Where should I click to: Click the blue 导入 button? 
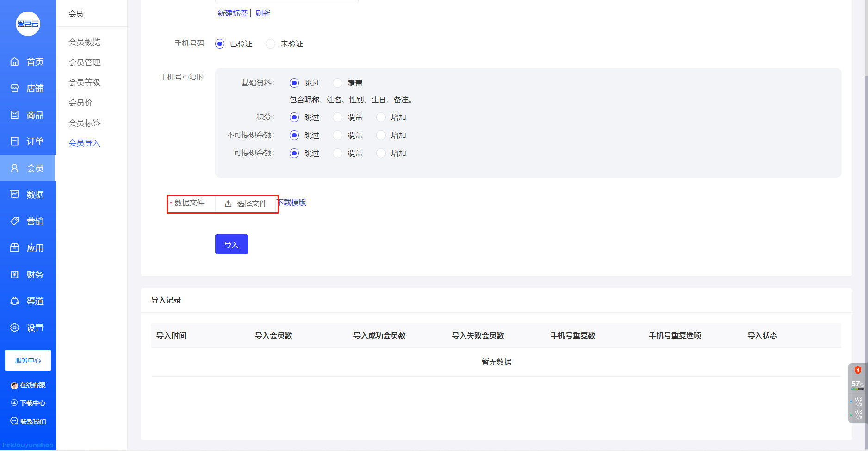tap(231, 244)
